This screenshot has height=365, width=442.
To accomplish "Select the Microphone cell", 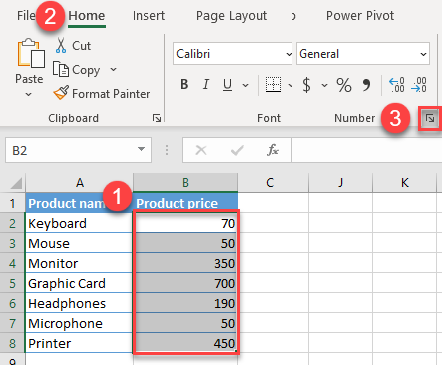I will (x=79, y=323).
